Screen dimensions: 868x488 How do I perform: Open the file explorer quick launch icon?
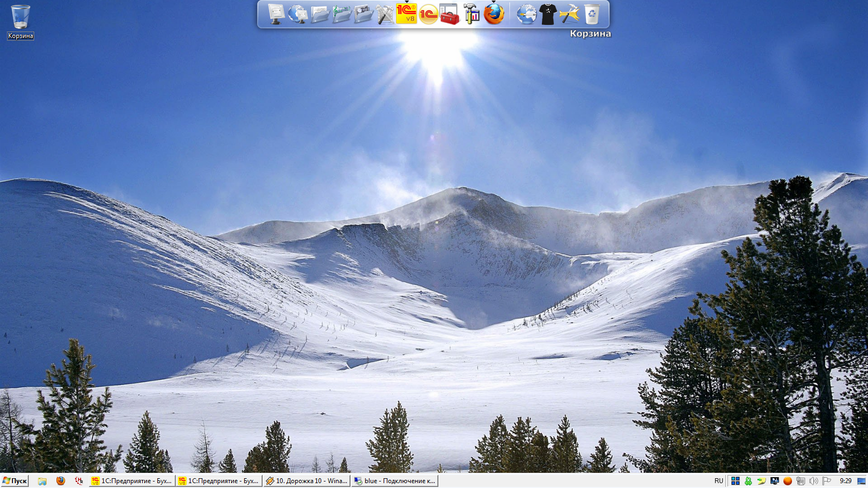tap(42, 481)
